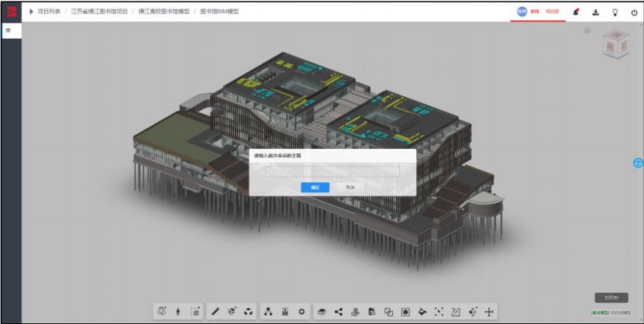The height and width of the screenshot is (324, 644).
Task: Select the section box cube tool
Action: click(x=232, y=312)
